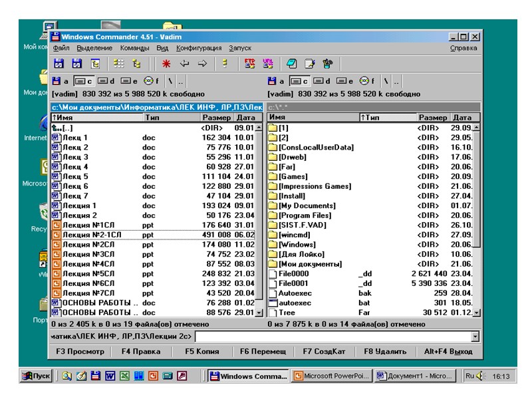Open the Выделение menu
The height and width of the screenshot is (399, 532).
pyautogui.click(x=94, y=48)
